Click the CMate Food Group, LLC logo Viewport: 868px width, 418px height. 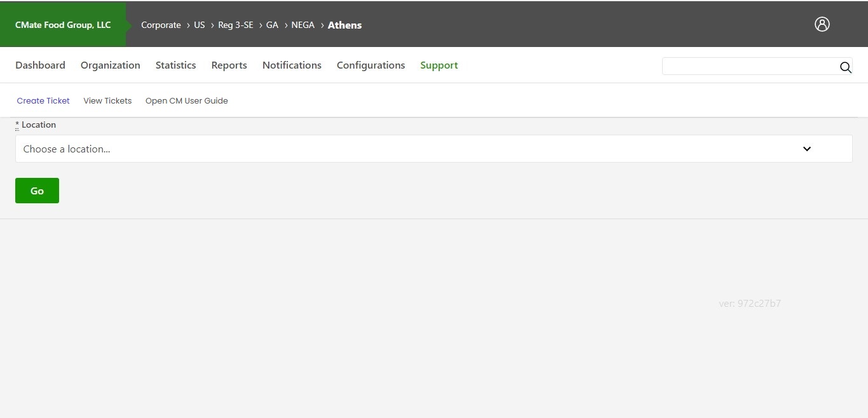pyautogui.click(x=62, y=24)
